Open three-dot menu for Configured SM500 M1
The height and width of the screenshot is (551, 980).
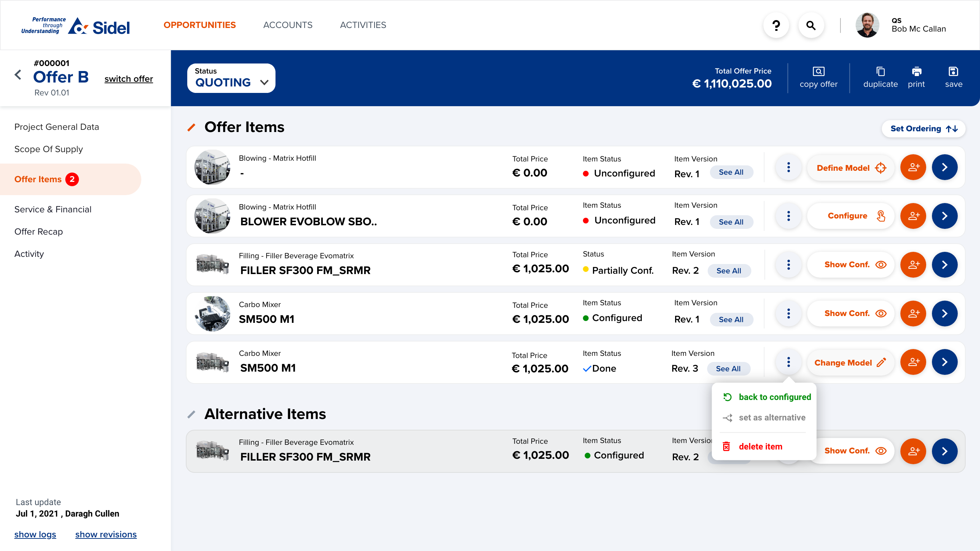click(x=788, y=313)
